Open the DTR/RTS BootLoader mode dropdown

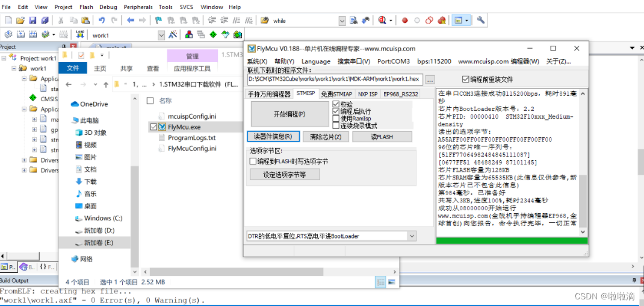pyautogui.click(x=412, y=236)
